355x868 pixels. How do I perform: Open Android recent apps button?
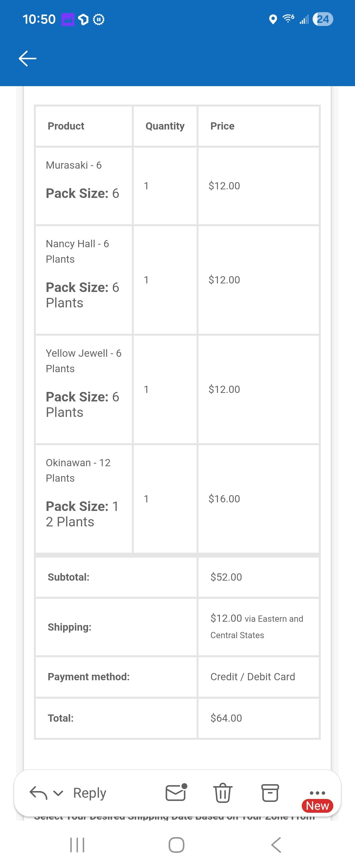(x=77, y=845)
